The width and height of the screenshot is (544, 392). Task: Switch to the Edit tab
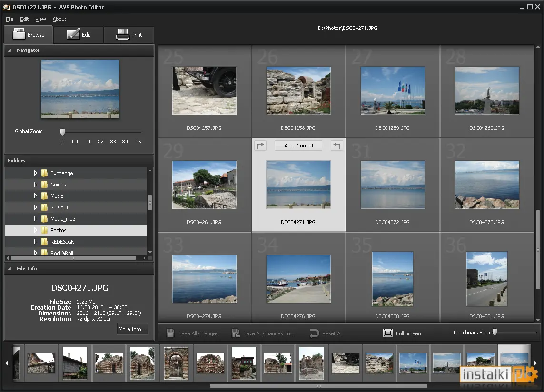pos(79,35)
